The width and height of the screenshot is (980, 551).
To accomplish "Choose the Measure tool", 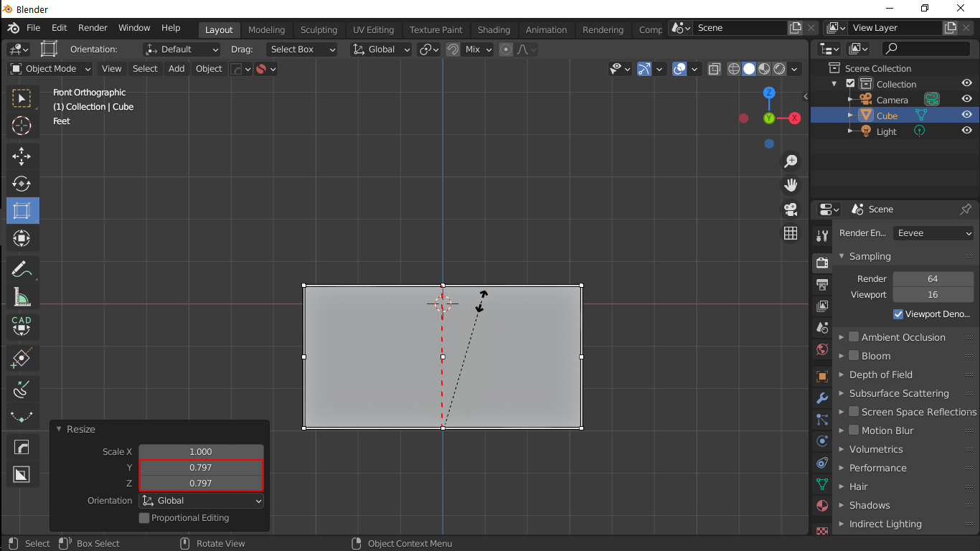I will [x=22, y=296].
